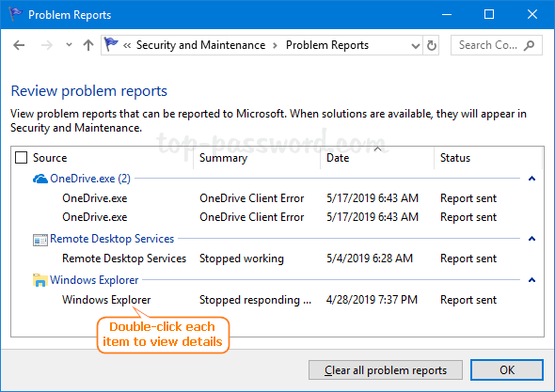Collapse the OneDrive.exe (2) group
This screenshot has width=555, height=392.
click(x=531, y=179)
